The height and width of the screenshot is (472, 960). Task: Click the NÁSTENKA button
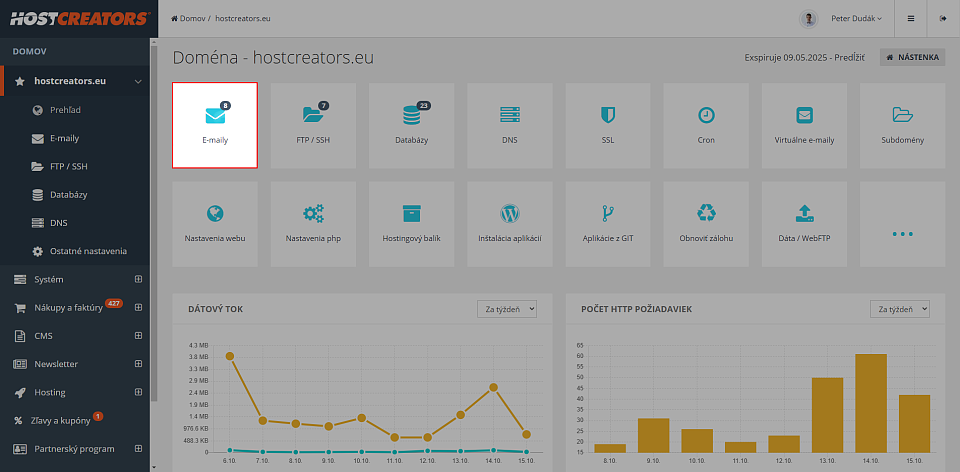(x=912, y=57)
